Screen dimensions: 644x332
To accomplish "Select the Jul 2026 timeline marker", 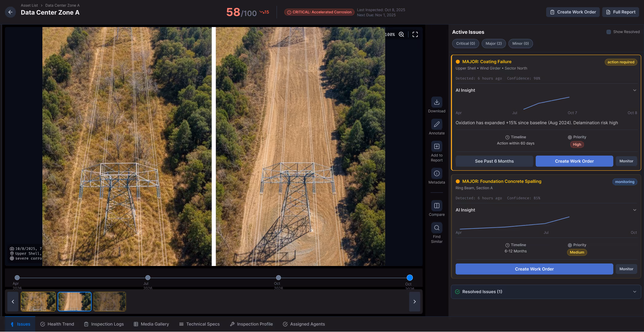I will pyautogui.click(x=148, y=278).
